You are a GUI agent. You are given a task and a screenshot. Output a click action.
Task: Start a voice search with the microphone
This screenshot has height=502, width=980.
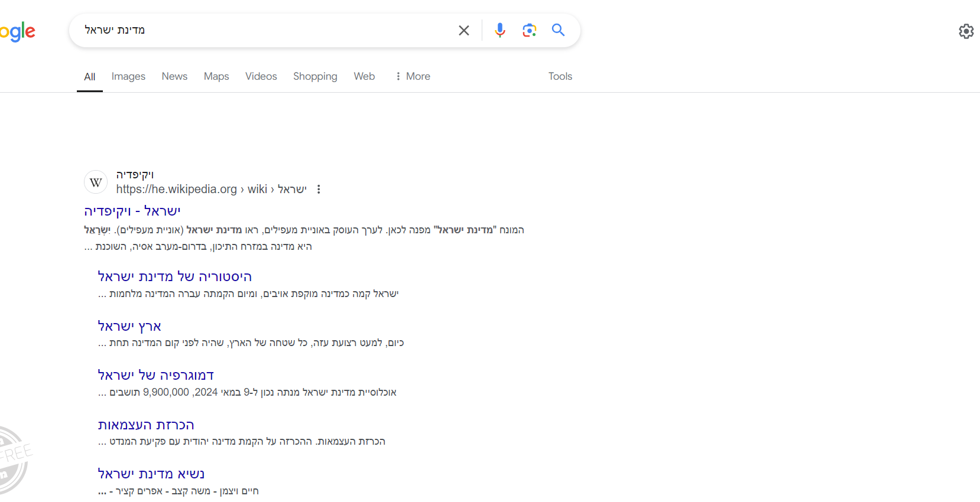500,30
